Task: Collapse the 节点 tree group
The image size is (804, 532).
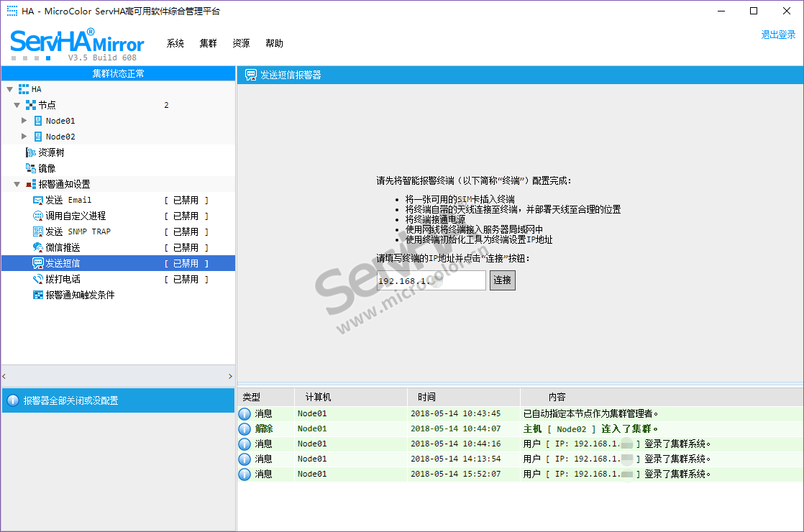Action: click(17, 106)
